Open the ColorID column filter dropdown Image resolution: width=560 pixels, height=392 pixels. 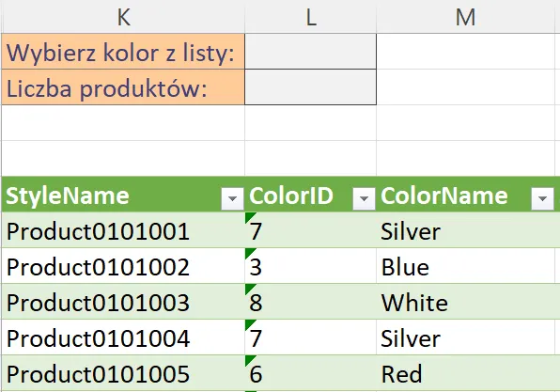364,198
